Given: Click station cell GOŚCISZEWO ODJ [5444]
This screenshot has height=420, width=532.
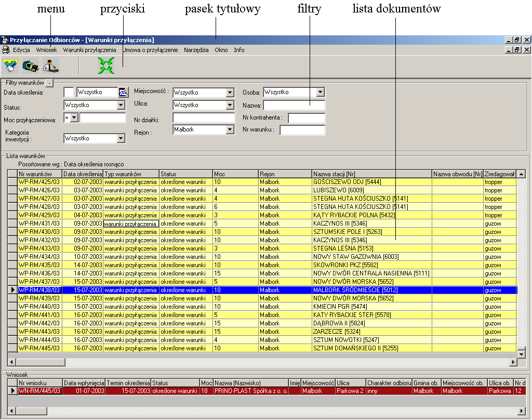Looking at the screenshot, I should click(x=372, y=182).
